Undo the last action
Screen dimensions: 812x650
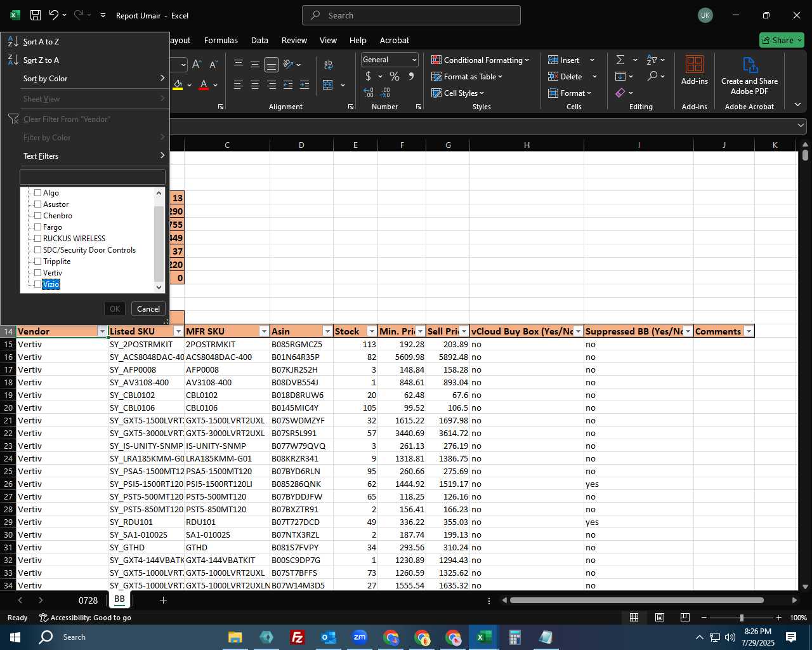[54, 15]
